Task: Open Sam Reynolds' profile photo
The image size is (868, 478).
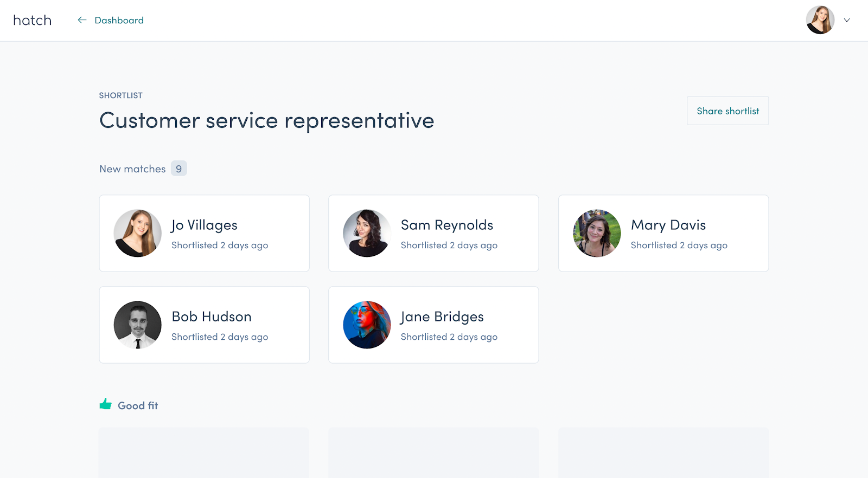Action: tap(367, 233)
